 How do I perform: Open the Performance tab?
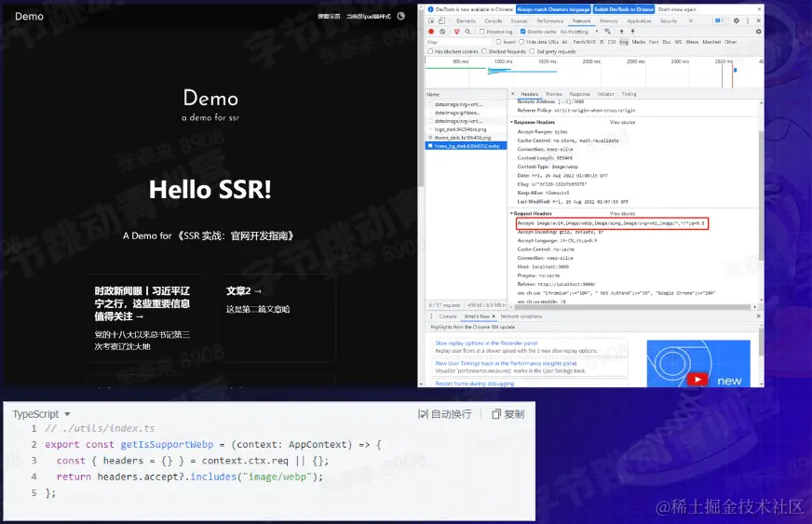tap(550, 21)
